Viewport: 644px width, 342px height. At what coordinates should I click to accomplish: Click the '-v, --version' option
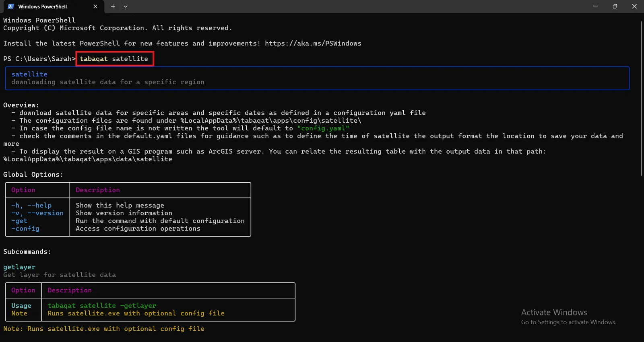pos(37,213)
